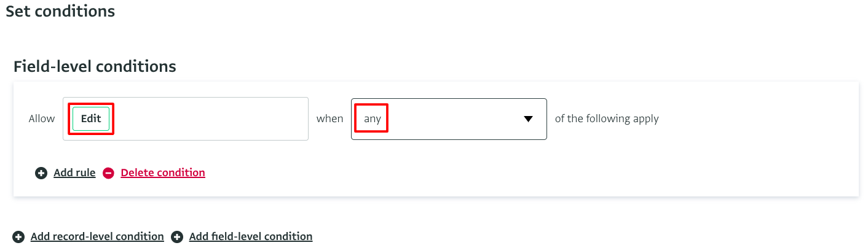Click the red minus icon for Delete condition

[108, 173]
